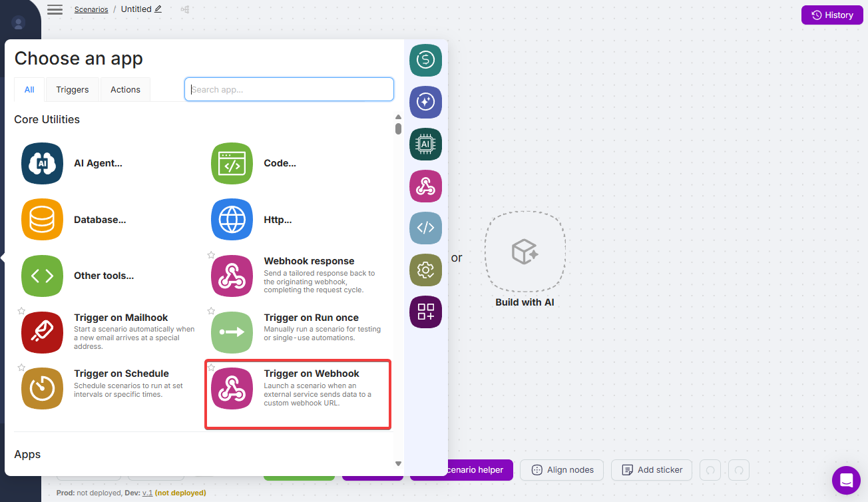Pick the Trigger on Mailhook icon
This screenshot has height=502, width=868.
42,332
